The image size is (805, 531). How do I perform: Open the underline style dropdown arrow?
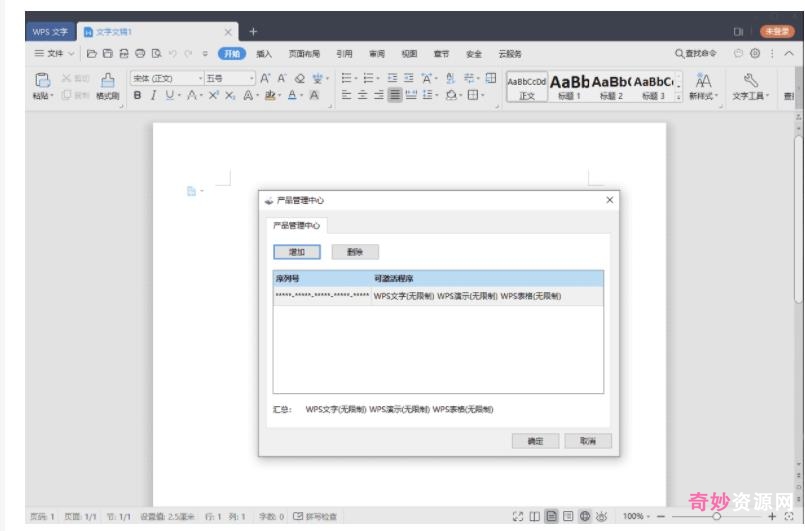pos(179,96)
